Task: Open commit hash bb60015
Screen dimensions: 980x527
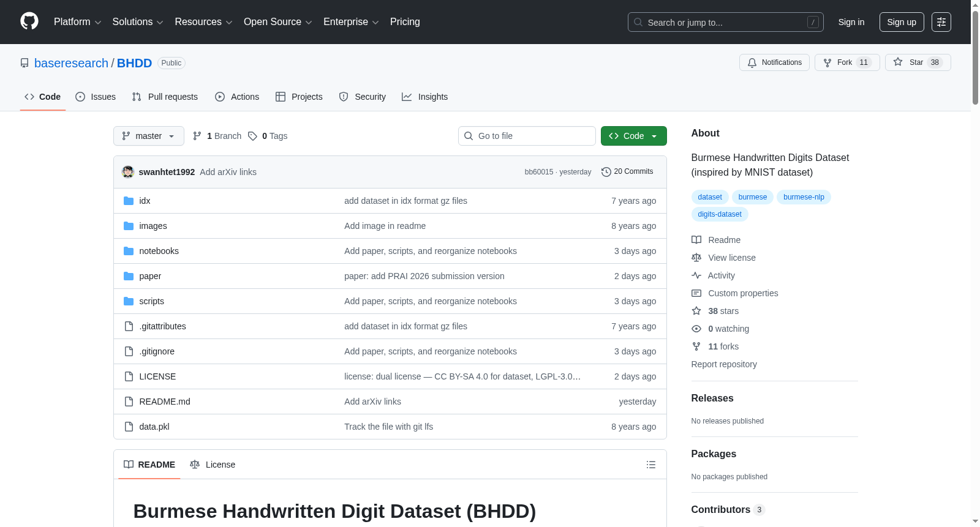Action: pyautogui.click(x=539, y=172)
